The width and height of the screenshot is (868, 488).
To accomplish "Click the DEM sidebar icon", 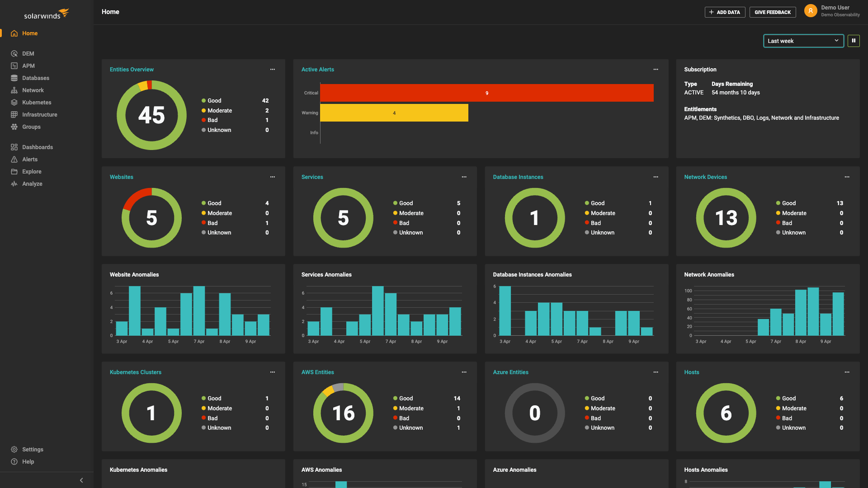I will point(14,54).
